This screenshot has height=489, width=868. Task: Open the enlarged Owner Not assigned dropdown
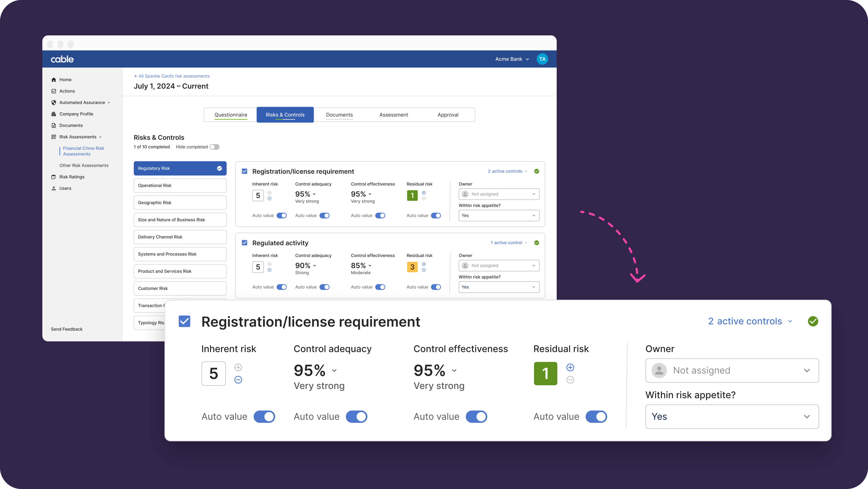pos(732,370)
